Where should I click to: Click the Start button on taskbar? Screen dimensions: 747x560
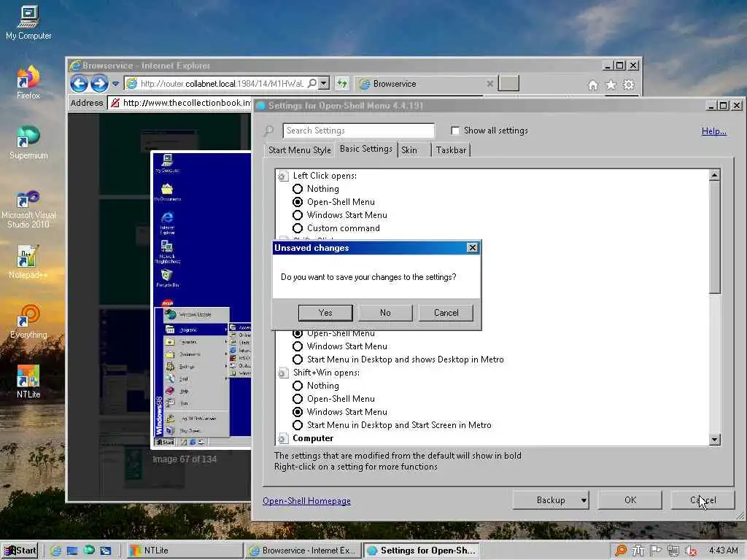[20, 551]
